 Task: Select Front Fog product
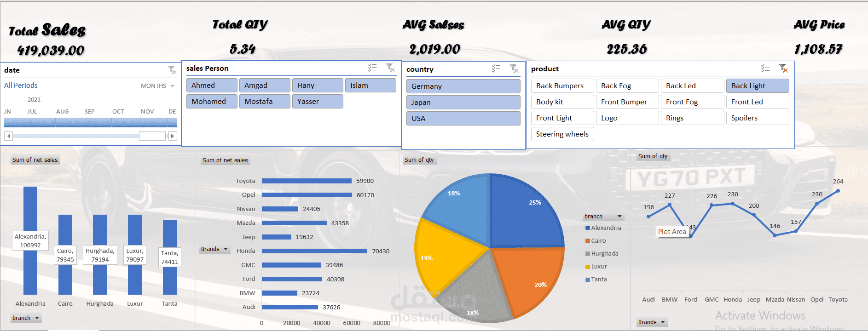click(692, 102)
